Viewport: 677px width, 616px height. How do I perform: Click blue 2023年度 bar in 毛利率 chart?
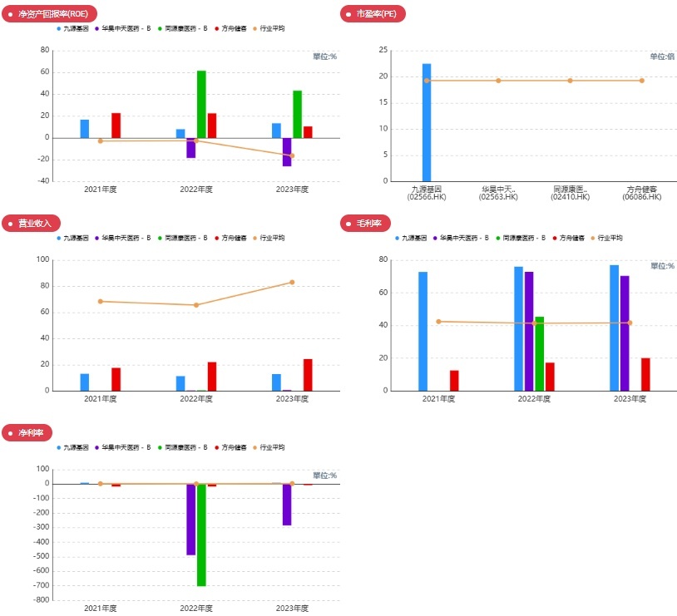coord(614,328)
